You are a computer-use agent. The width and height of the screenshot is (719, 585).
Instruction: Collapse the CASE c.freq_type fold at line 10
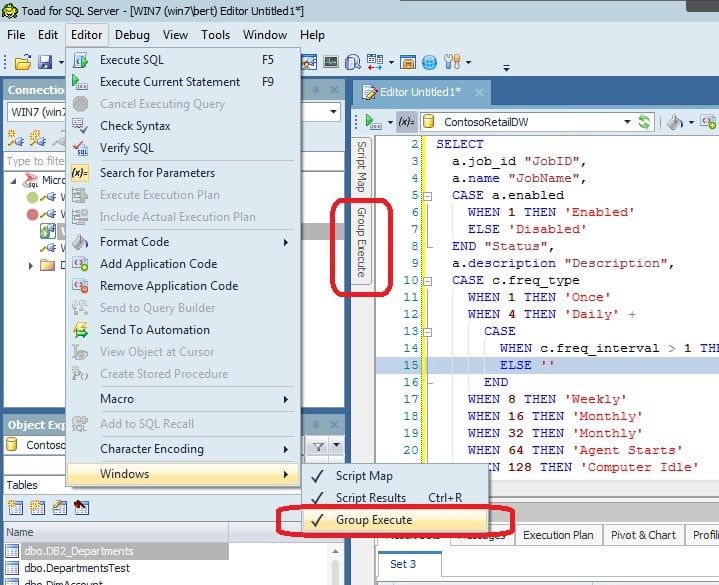[427, 281]
